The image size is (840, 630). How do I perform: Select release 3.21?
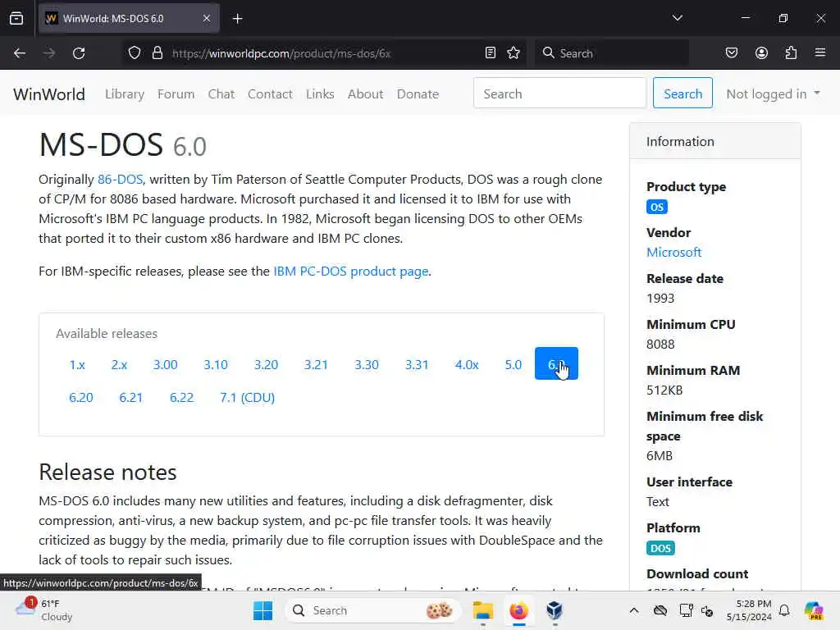pyautogui.click(x=316, y=364)
